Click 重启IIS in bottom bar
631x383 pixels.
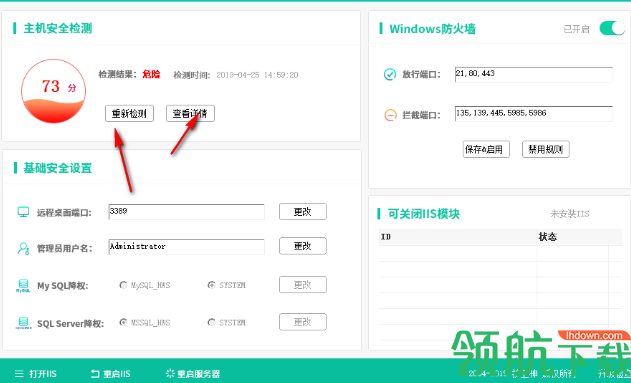pyautogui.click(x=111, y=374)
